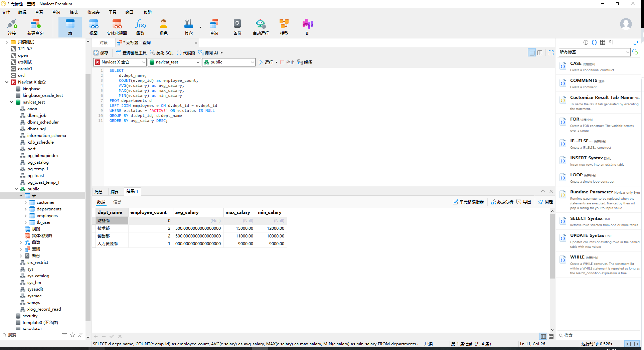This screenshot has width=644, height=350.
Task: Open the 备份 backup toolbar icon
Action: pos(237,27)
